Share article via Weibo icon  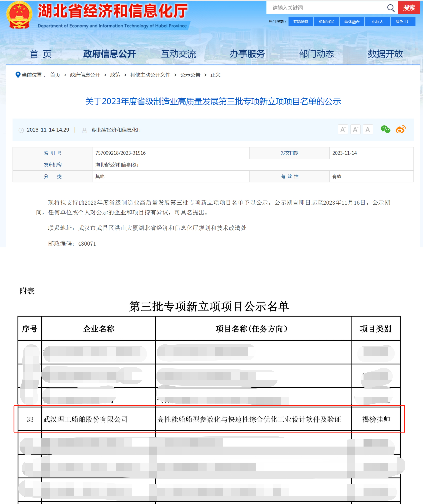(400, 129)
